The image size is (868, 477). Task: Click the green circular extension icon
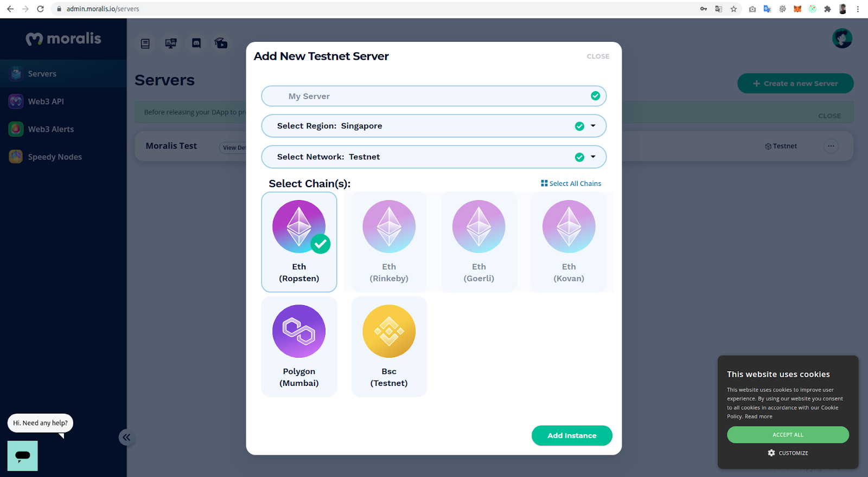click(x=813, y=9)
